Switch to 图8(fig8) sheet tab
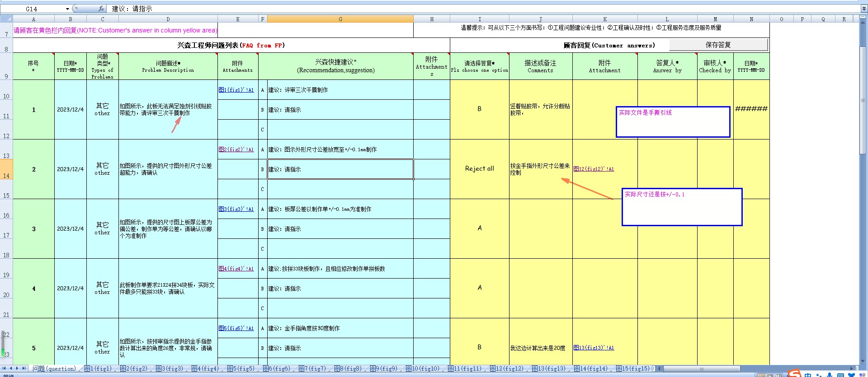868x377 pixels. pyautogui.click(x=348, y=368)
